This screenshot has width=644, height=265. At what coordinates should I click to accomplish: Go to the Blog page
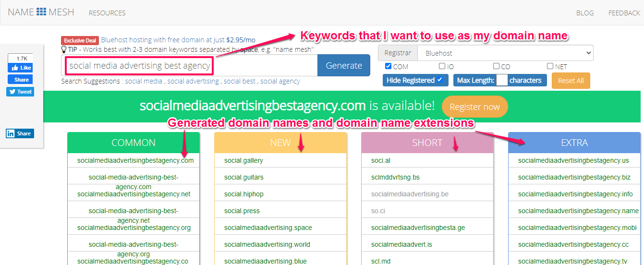tap(585, 13)
